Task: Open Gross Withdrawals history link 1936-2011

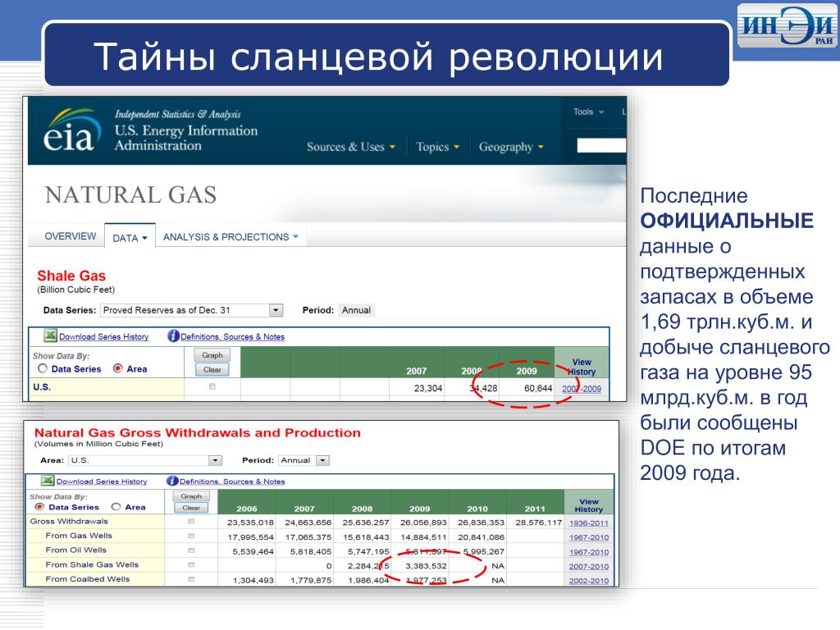Action: pyautogui.click(x=589, y=523)
